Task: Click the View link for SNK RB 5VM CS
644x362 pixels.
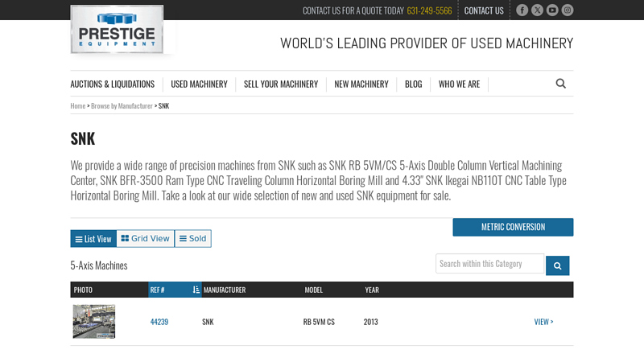Action: click(543, 322)
